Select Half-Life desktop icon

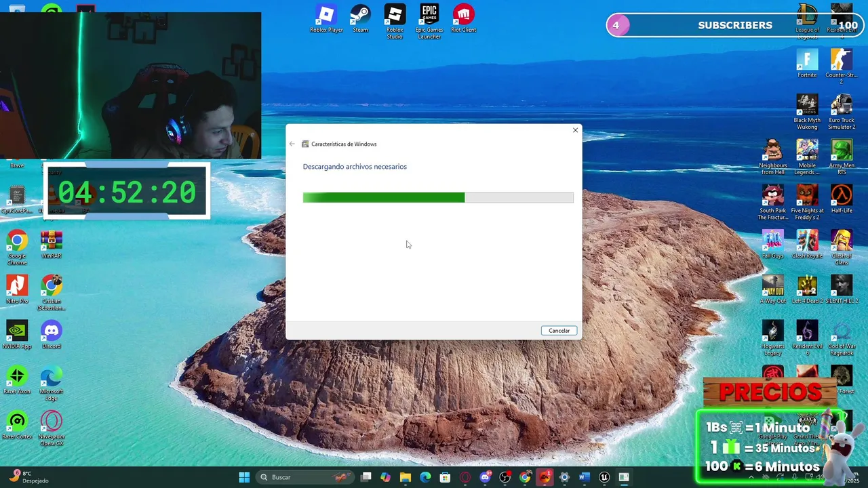(842, 200)
